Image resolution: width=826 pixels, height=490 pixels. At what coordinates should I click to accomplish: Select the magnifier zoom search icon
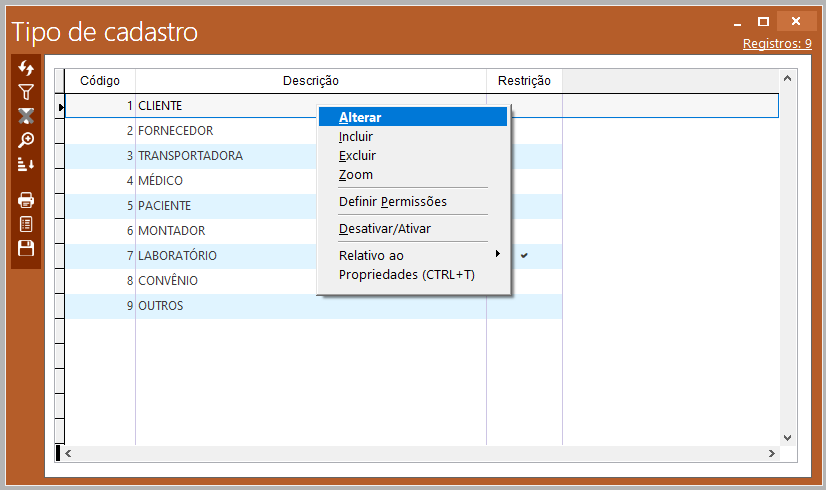(x=26, y=139)
